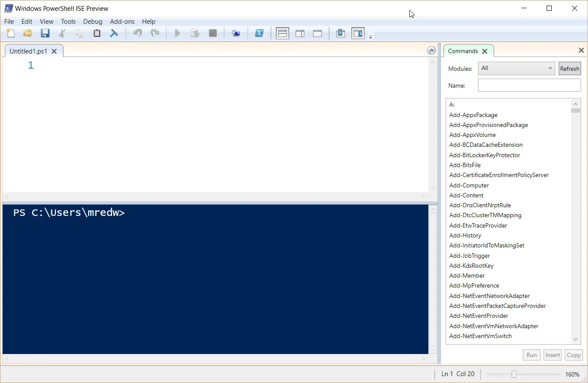Open a script file using the folder icon
This screenshot has height=383, width=588.
point(28,33)
